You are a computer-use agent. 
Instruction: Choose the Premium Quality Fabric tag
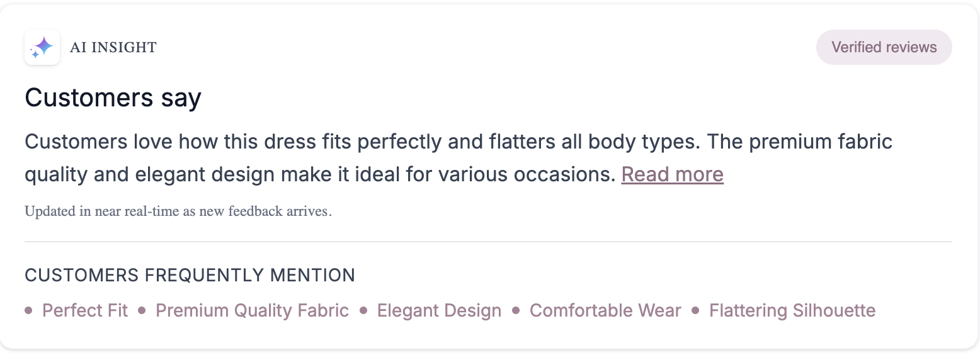click(252, 310)
